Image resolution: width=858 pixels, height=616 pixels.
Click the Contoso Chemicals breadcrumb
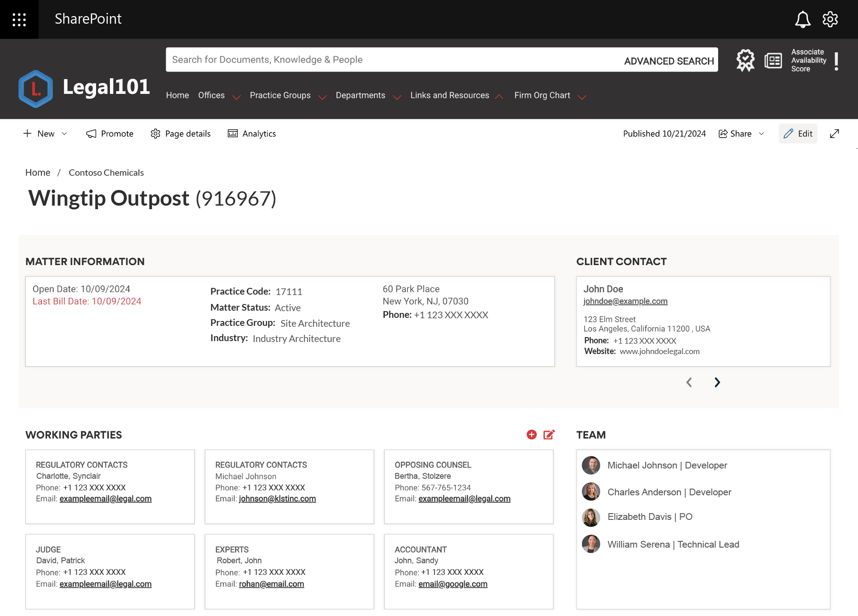(x=106, y=173)
